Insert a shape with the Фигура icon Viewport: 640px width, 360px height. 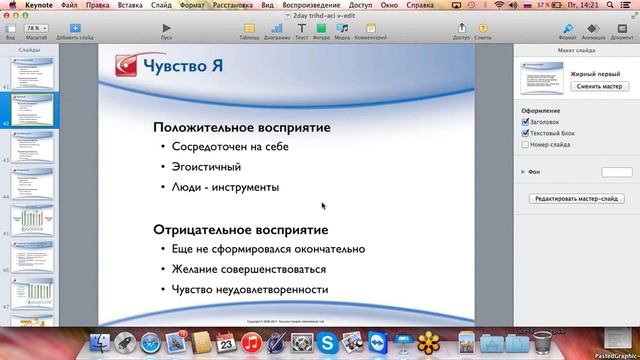(x=321, y=28)
